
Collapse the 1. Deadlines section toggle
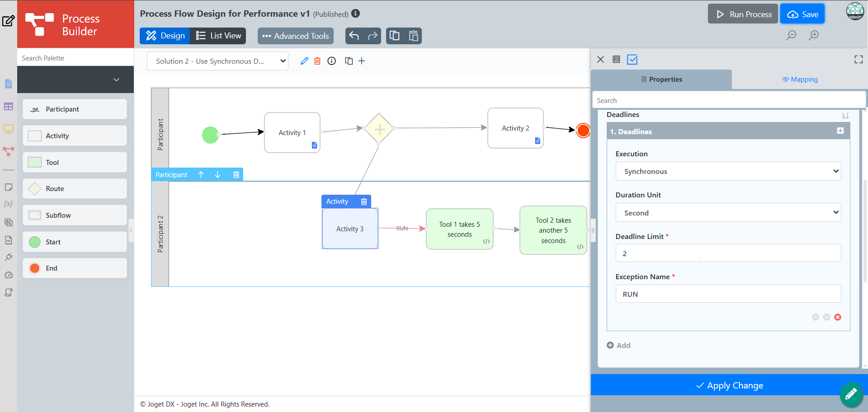[840, 131]
